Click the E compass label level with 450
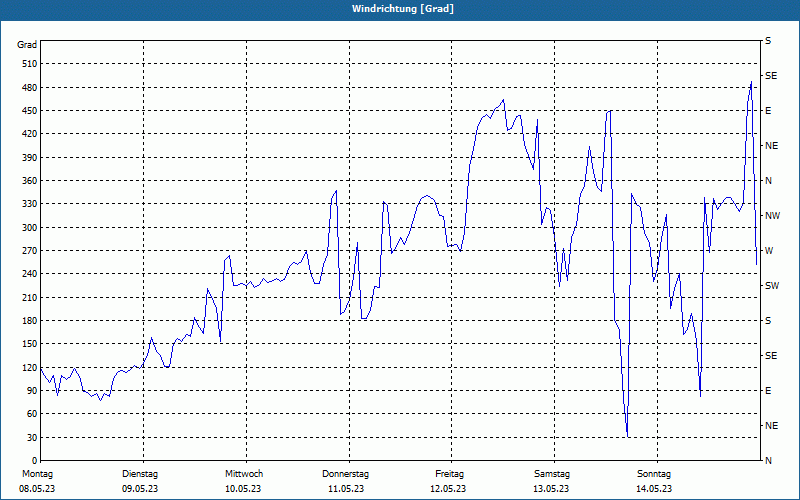 [x=768, y=111]
